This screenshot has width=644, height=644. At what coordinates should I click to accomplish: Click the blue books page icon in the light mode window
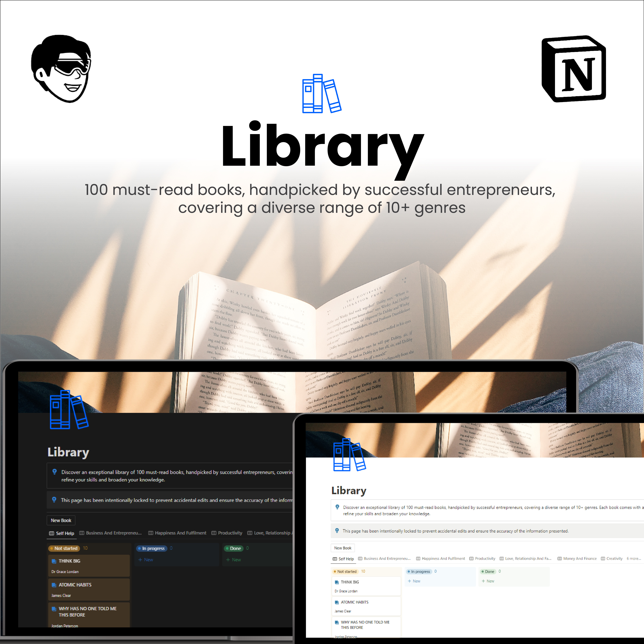tap(349, 455)
